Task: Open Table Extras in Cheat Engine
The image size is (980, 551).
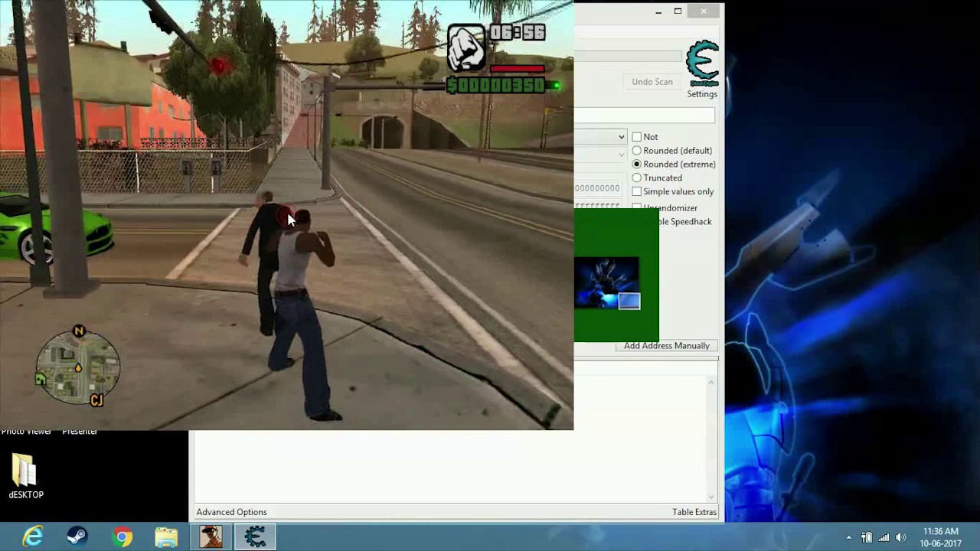Action: 694,512
